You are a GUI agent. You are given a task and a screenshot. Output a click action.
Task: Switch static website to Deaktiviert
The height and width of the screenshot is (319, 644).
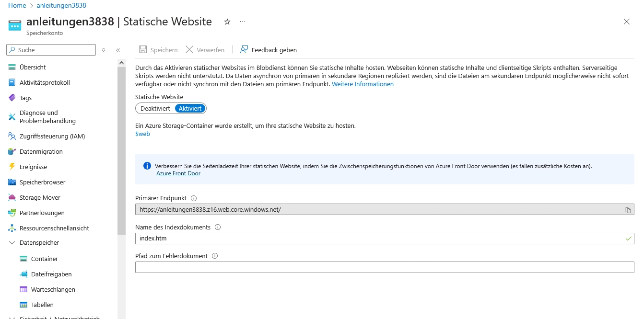click(155, 109)
